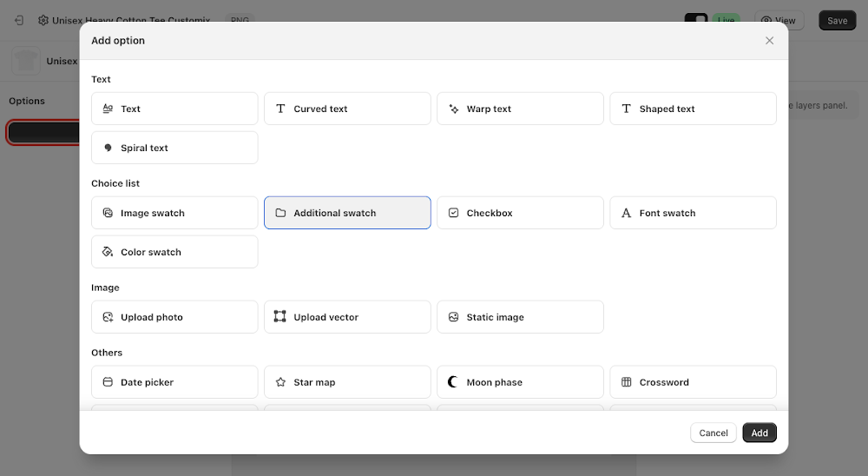The image size is (868, 476).
Task: Select the Warp text option
Action: 520,109
